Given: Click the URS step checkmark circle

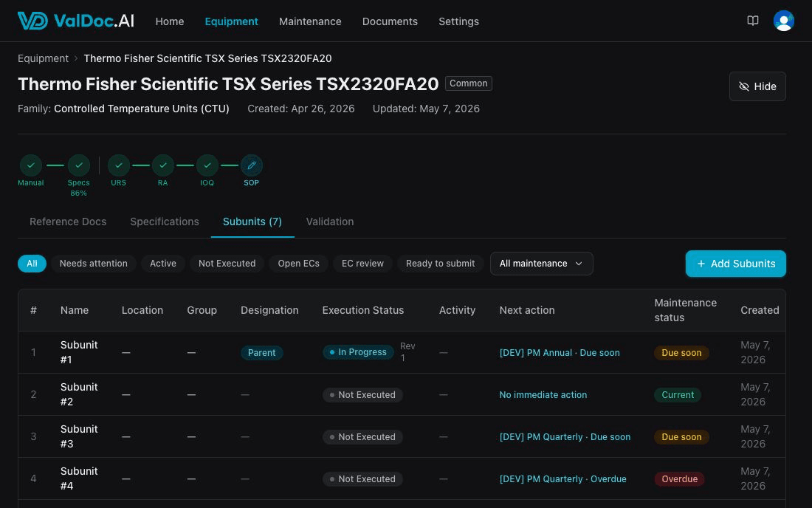Looking at the screenshot, I should (119, 165).
